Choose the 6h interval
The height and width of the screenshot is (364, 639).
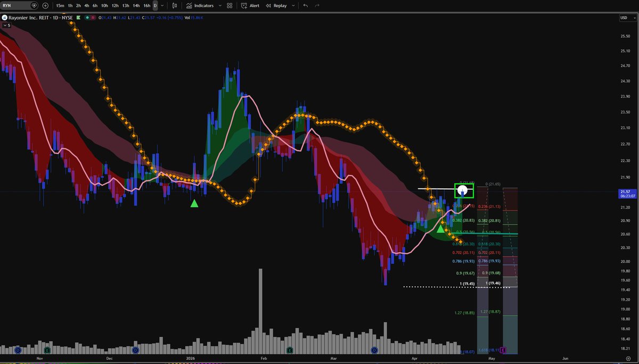[95, 5]
